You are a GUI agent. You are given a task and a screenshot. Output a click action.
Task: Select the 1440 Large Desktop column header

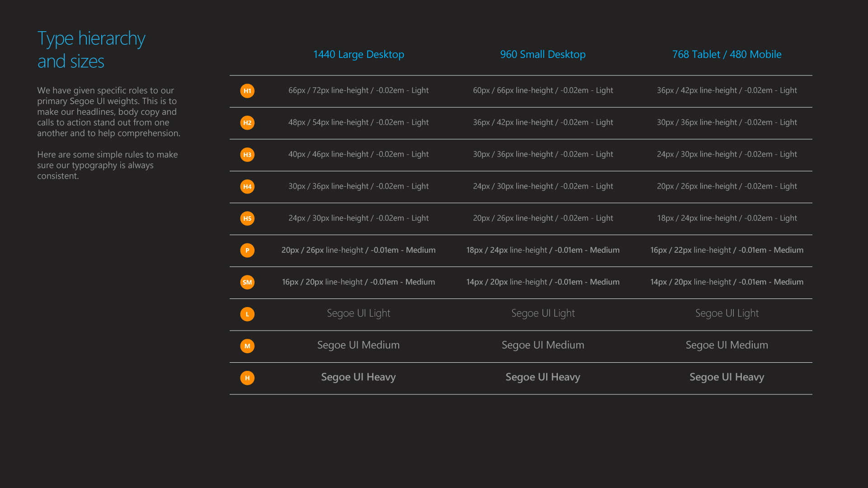(x=359, y=54)
